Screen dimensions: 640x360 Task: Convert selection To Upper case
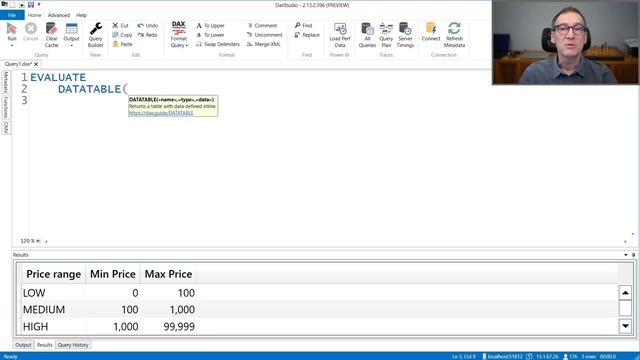pos(211,25)
